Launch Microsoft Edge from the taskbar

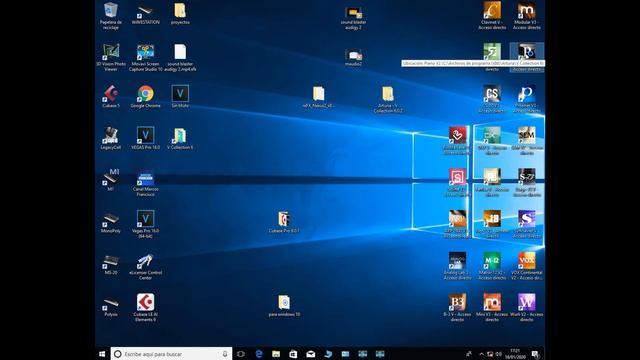(258, 354)
